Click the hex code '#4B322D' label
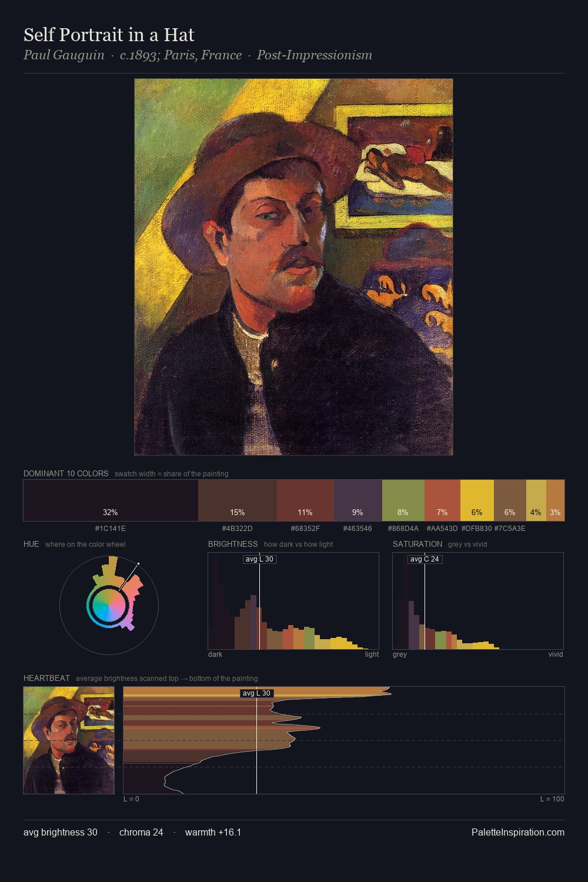This screenshot has height=882, width=588. [x=238, y=529]
